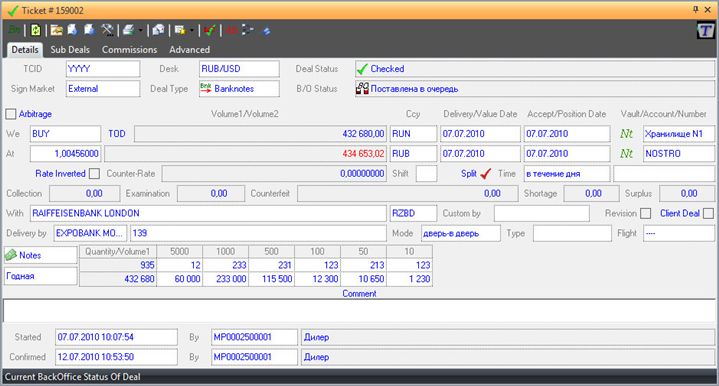Click the Comment text area
This screenshot has height=386, width=719.
pos(360,311)
